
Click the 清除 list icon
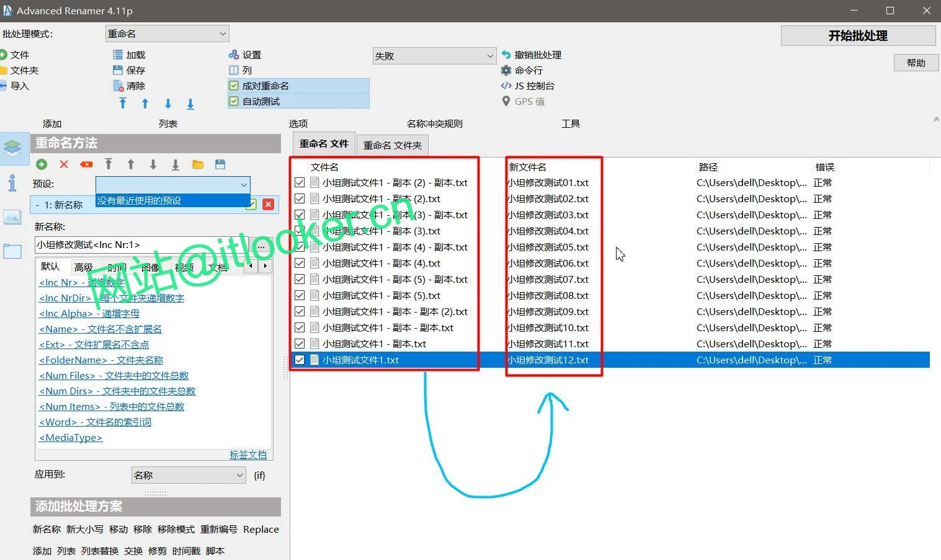tap(118, 86)
